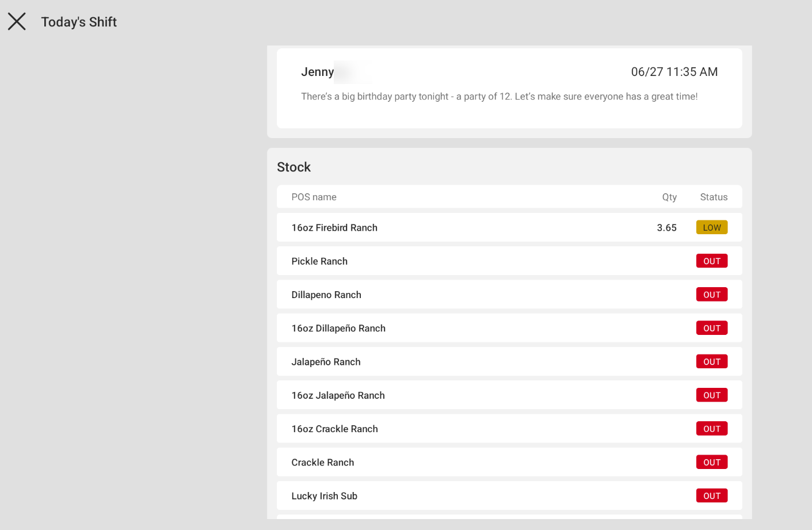Select the 16oz Crackle Ranch item
This screenshot has width=812, height=530.
coord(509,429)
